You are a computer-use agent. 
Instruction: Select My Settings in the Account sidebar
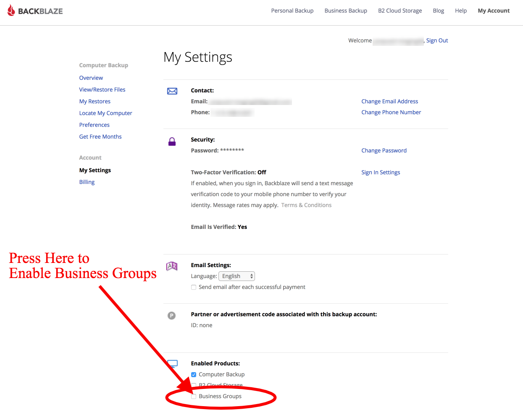tap(95, 171)
